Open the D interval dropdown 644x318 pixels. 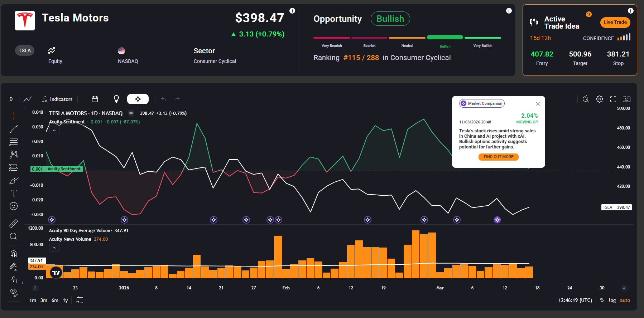click(11, 99)
